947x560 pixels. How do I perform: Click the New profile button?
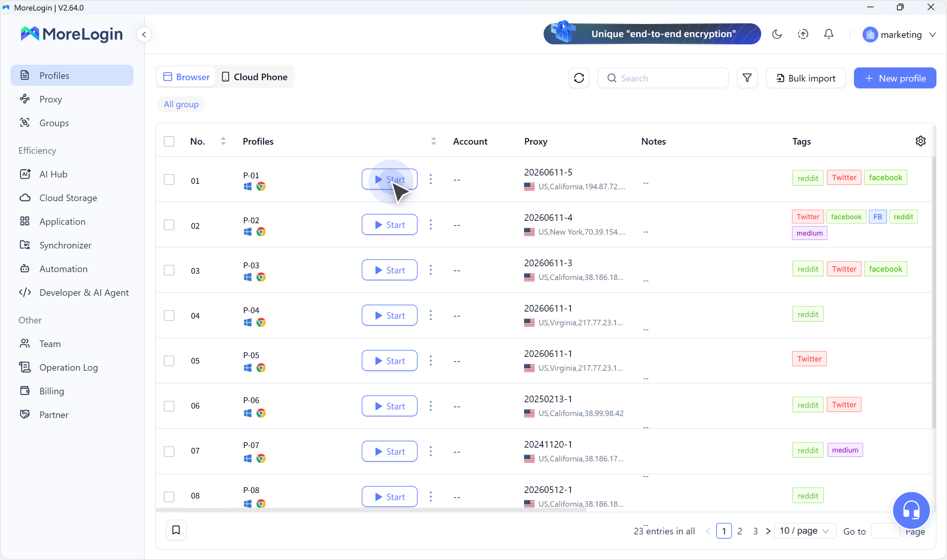click(895, 78)
